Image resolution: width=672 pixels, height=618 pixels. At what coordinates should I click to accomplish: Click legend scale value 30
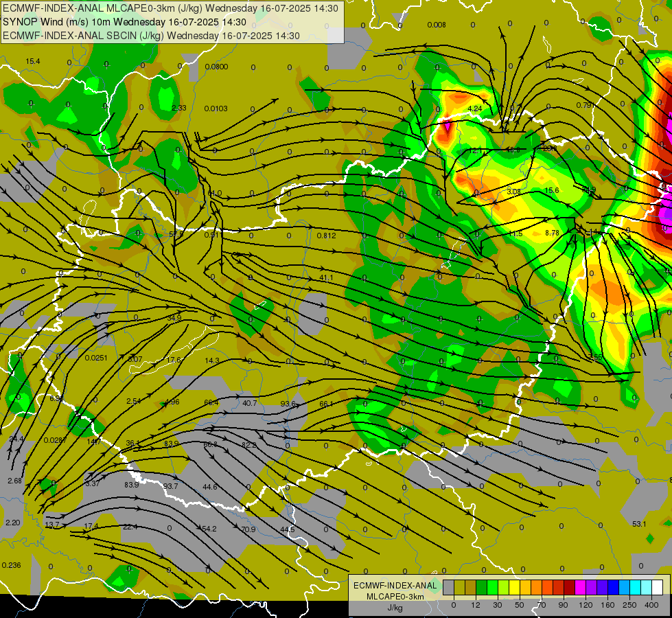coord(497,605)
